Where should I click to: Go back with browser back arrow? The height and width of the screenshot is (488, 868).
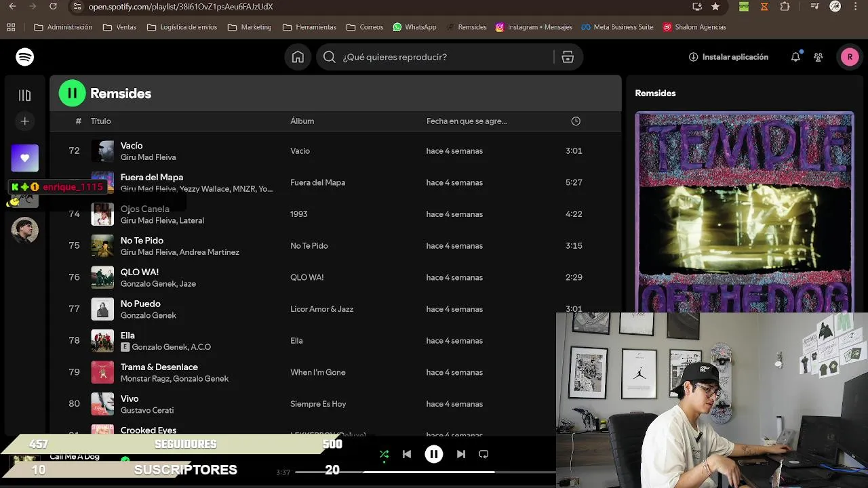tap(12, 6)
